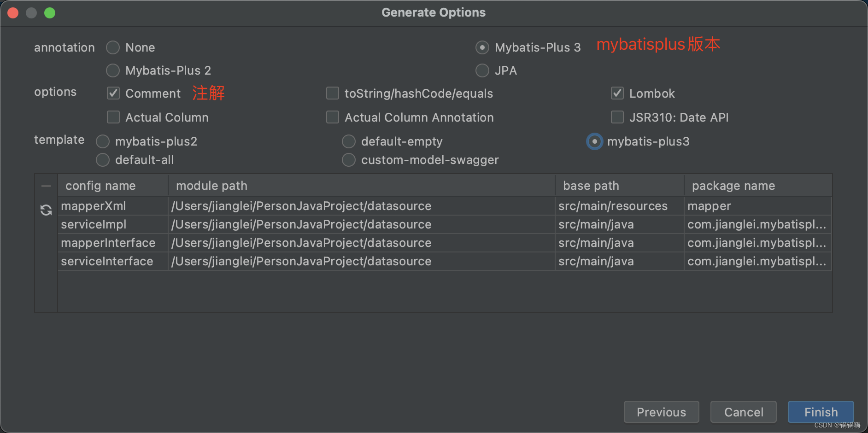868x433 pixels.
Task: Choose the mybatis-plus3 template
Action: [x=595, y=141]
